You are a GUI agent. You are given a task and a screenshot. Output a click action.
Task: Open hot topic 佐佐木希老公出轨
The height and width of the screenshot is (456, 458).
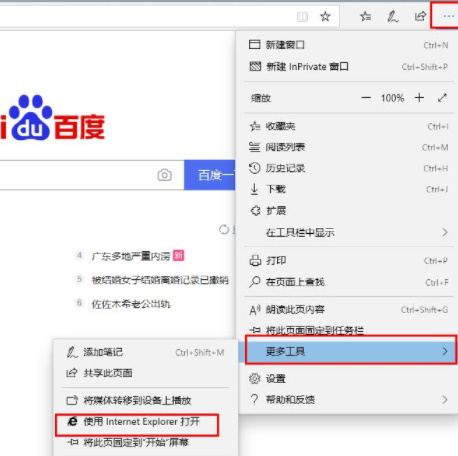(131, 304)
